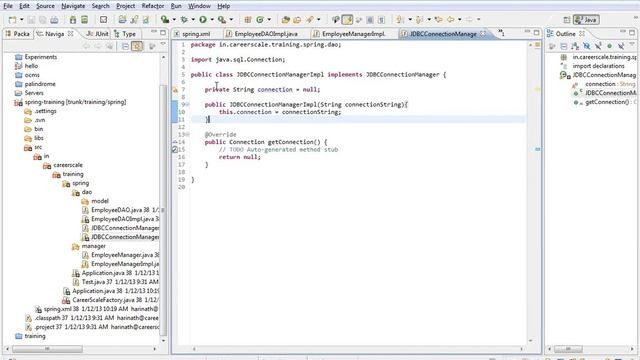The image size is (640, 360).
Task: Click the Open Perspective icon
Action: (x=567, y=20)
